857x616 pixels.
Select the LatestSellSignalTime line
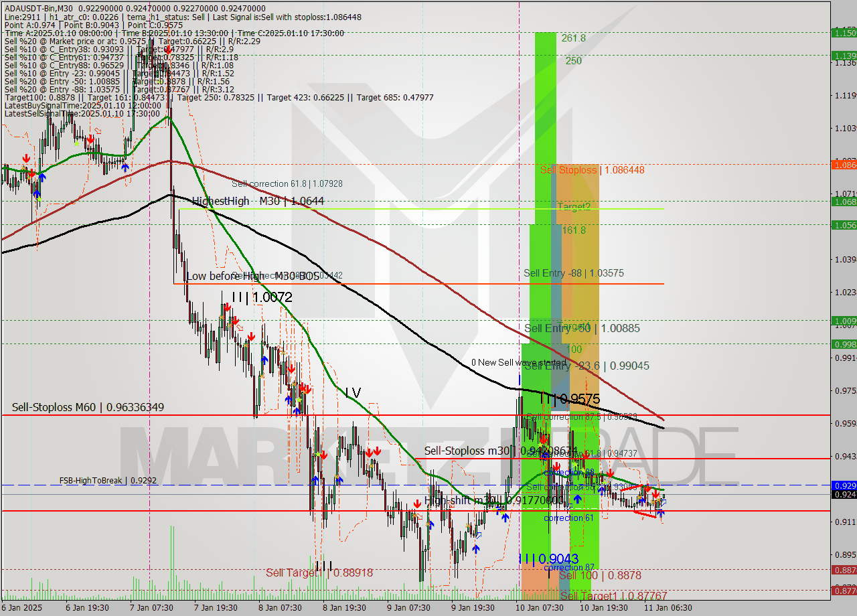(x=84, y=114)
